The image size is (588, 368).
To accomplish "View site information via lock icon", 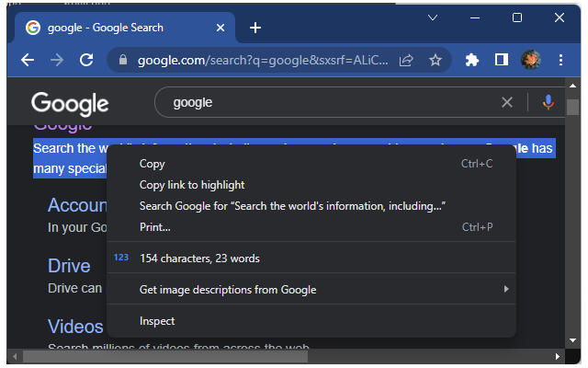I will coord(123,60).
